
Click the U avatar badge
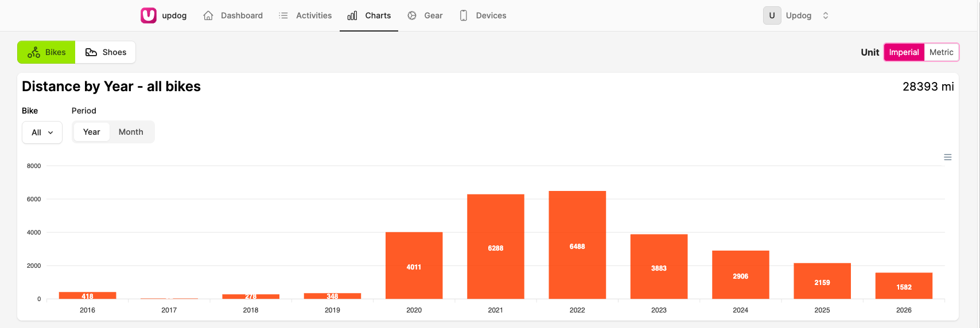pos(772,15)
